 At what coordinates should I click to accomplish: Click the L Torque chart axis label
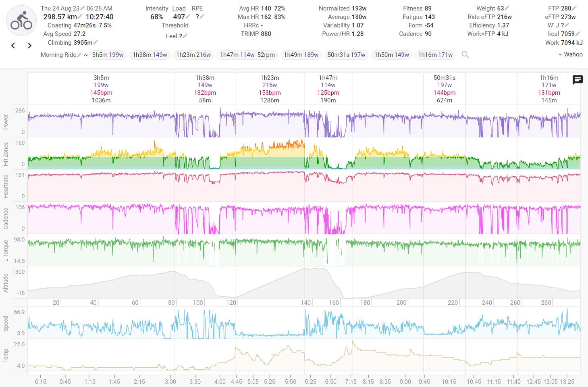coord(6,250)
